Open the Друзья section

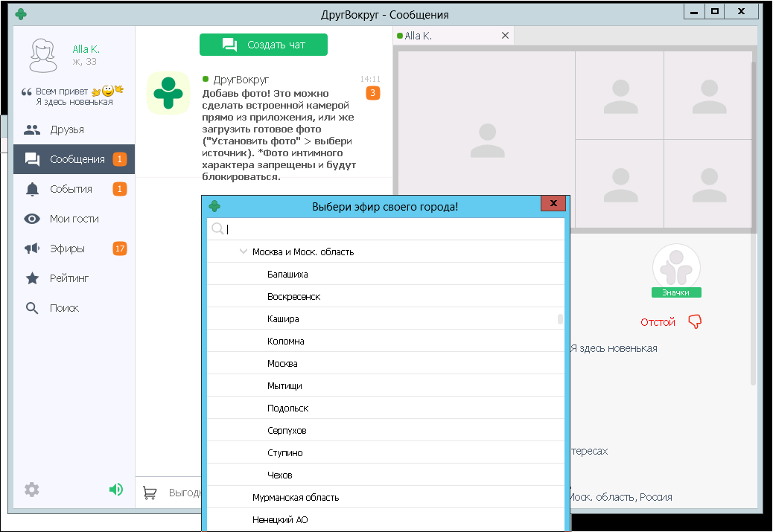[74, 129]
